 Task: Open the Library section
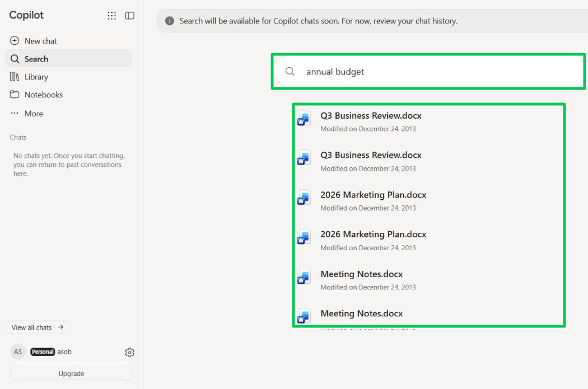tap(69, 77)
